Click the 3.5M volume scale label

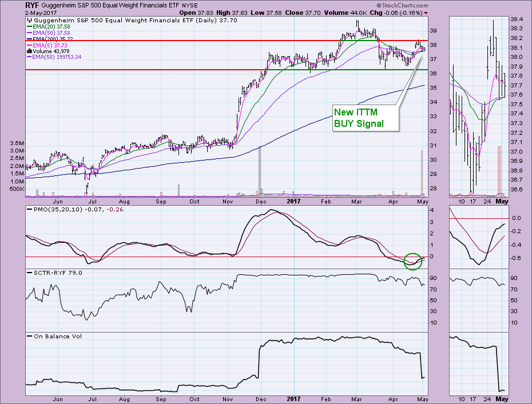click(x=17, y=143)
